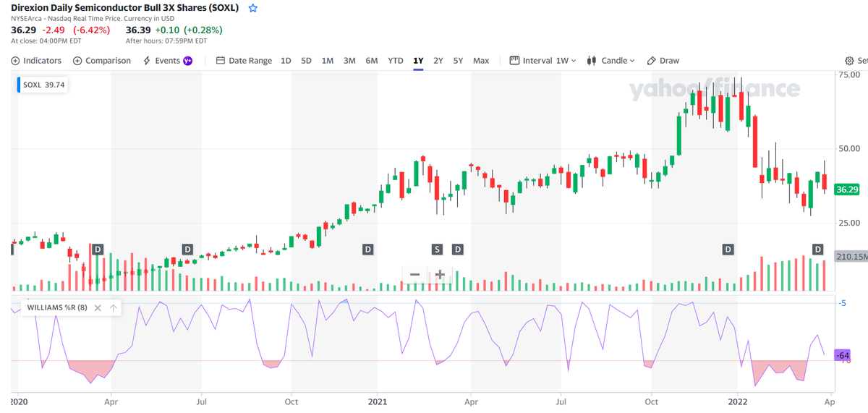
Task: Open the Indicators menu
Action: coord(37,61)
